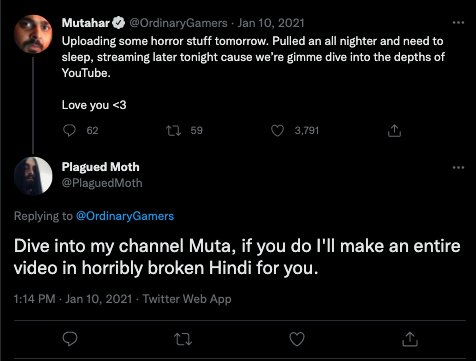Open more options on Plagued Moth's tweet

[x=458, y=167]
